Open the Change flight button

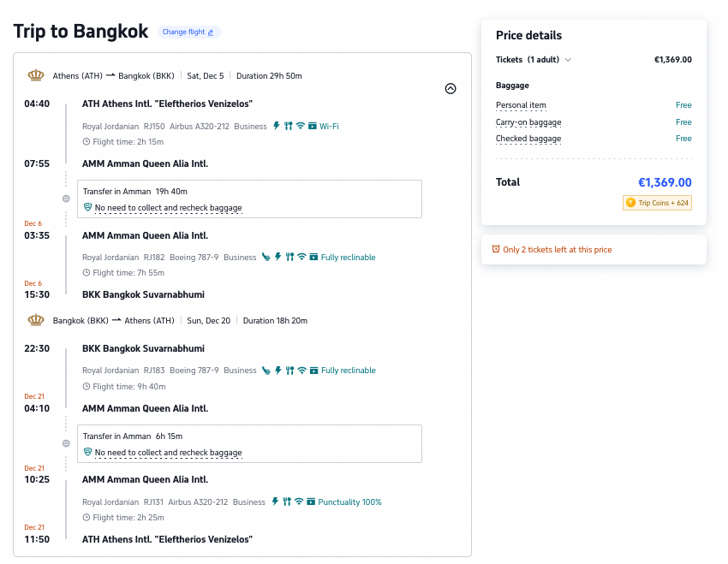[x=188, y=32]
